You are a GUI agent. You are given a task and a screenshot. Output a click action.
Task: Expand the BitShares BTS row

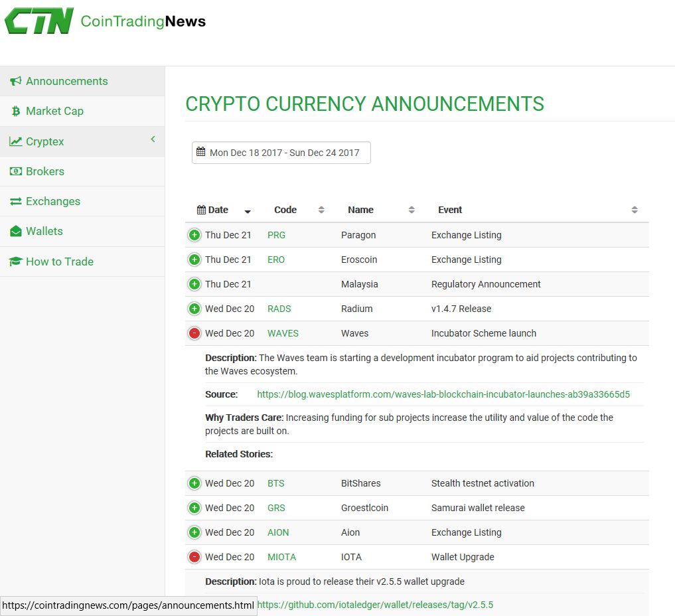click(x=194, y=483)
